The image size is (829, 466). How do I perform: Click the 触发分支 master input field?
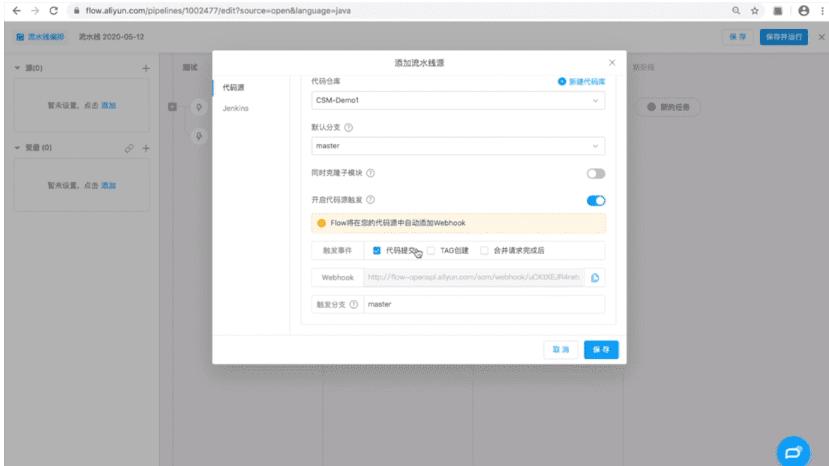coord(484,305)
